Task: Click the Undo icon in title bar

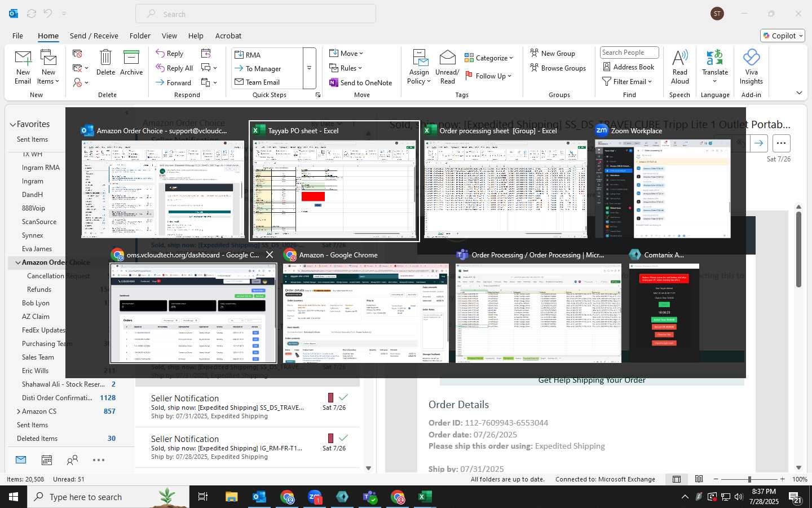Action: (48, 14)
